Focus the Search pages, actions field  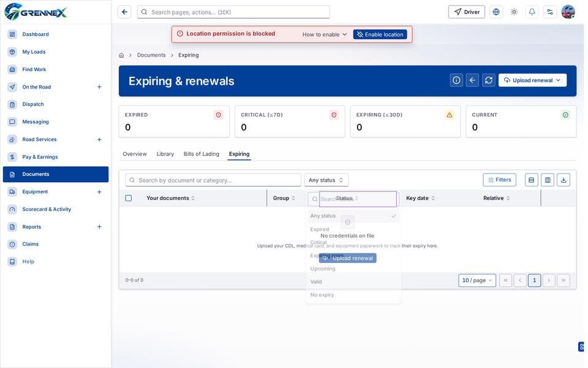click(x=233, y=12)
